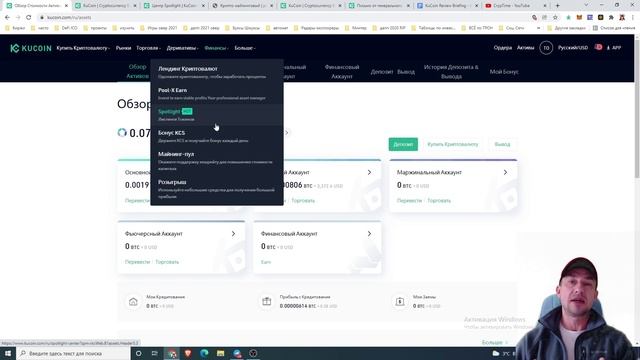Open the My Bonus tab

504,72
